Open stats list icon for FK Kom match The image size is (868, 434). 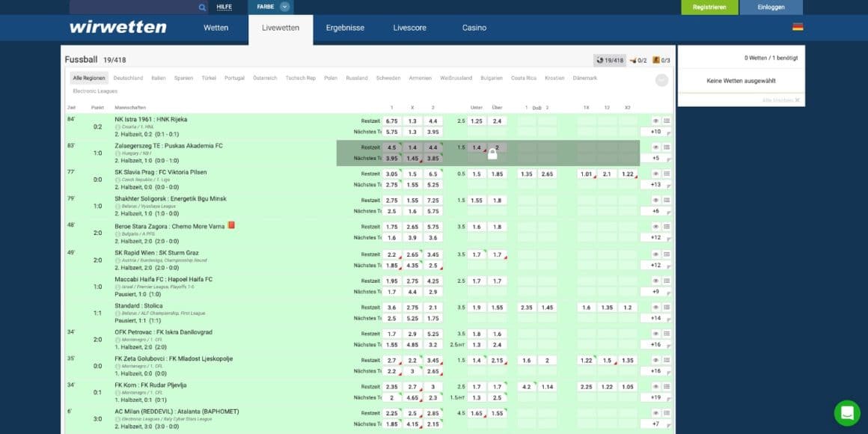pos(667,387)
